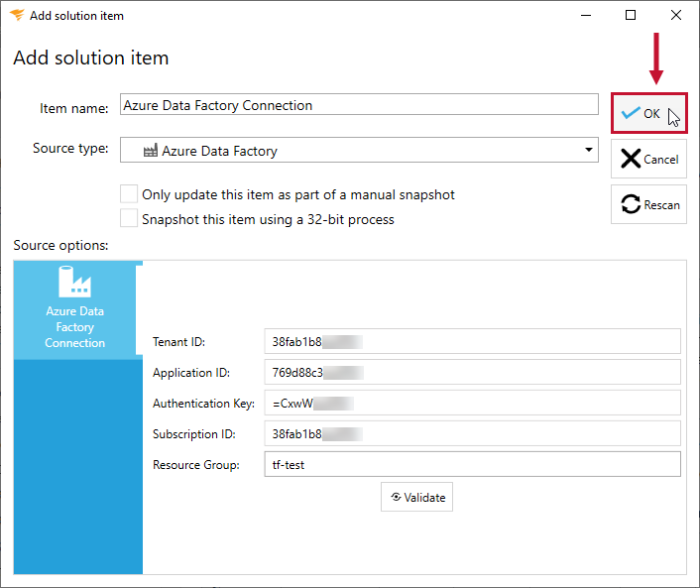The height and width of the screenshot is (588, 700).
Task: Click the "Authentication Key:" label
Action: (203, 404)
